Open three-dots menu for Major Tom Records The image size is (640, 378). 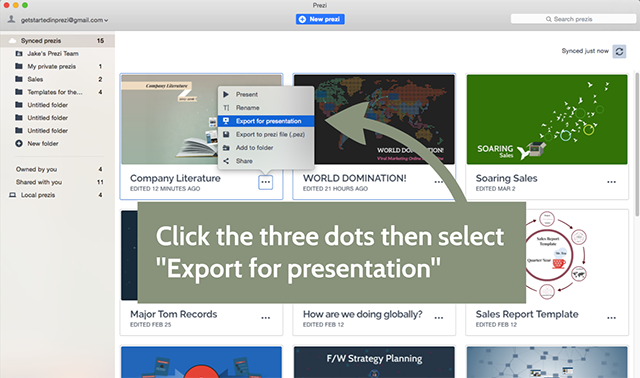point(266,318)
